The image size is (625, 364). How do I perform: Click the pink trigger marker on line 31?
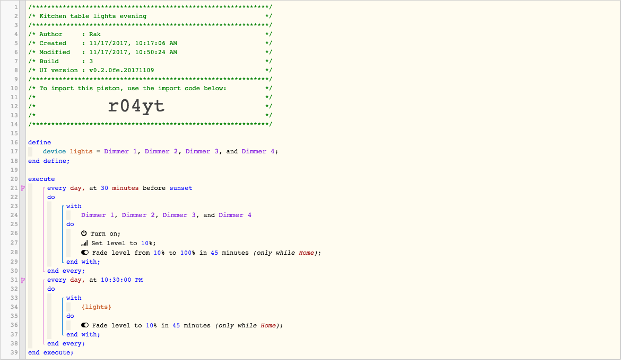click(x=23, y=280)
